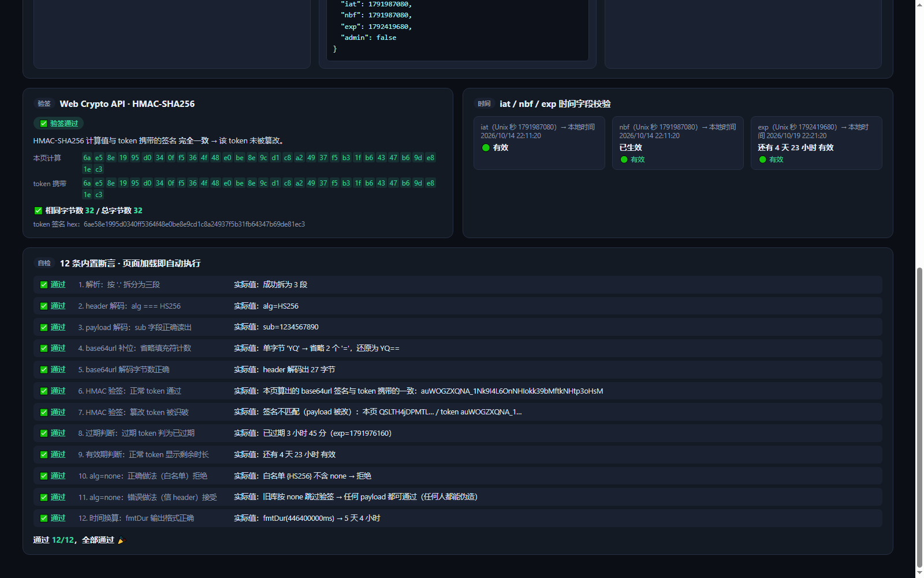
Task: Click 还有 4 天 23 小时 有效 in exp card
Action: pos(796,148)
